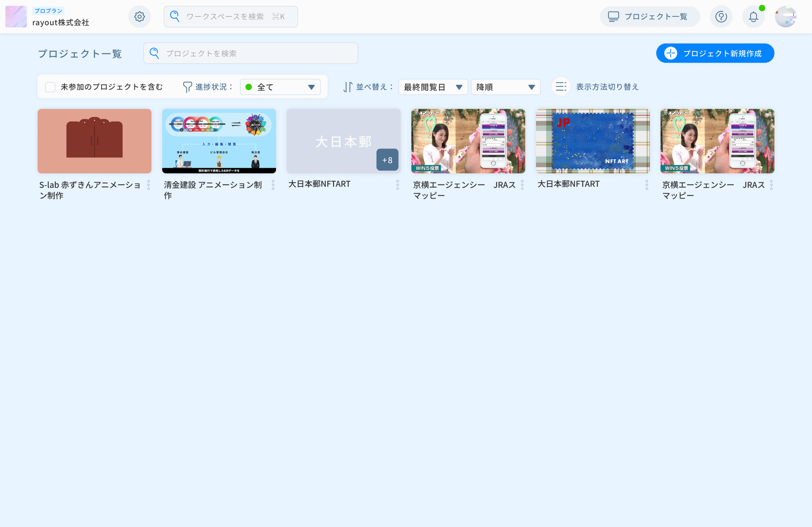This screenshot has width=812, height=527.
Task: Click rayout workspace logo icon
Action: (16, 17)
